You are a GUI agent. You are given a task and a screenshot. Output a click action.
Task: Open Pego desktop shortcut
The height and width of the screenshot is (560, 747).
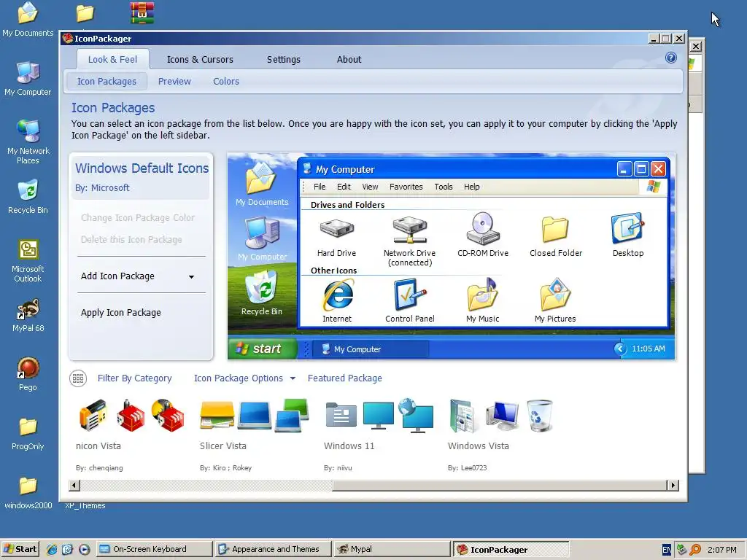pyautogui.click(x=28, y=368)
